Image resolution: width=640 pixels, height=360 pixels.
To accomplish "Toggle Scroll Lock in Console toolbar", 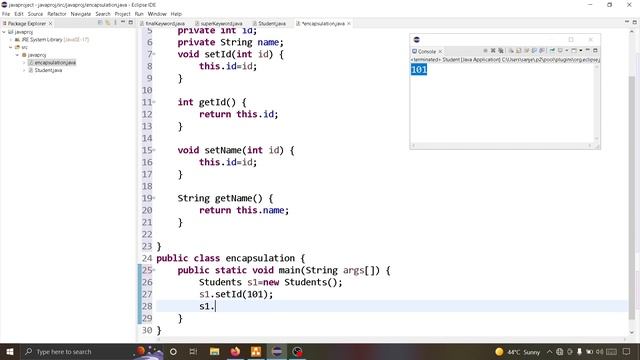I will (519, 51).
